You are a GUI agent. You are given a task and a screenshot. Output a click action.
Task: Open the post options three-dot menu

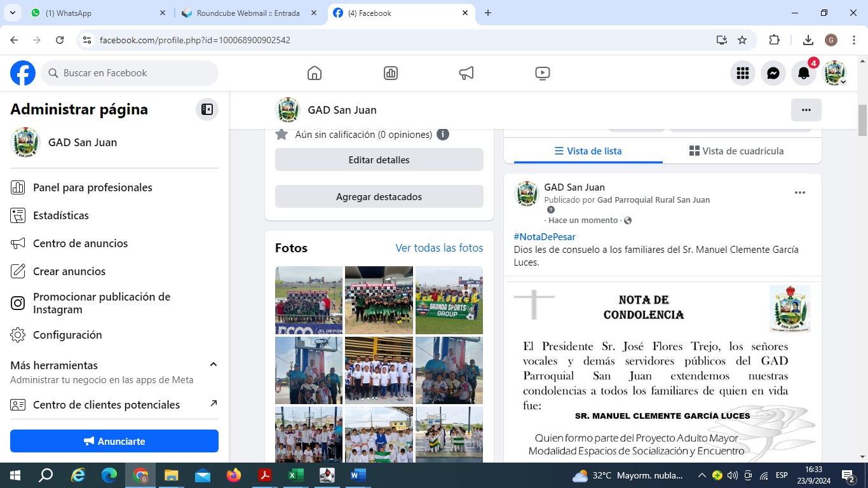point(800,193)
